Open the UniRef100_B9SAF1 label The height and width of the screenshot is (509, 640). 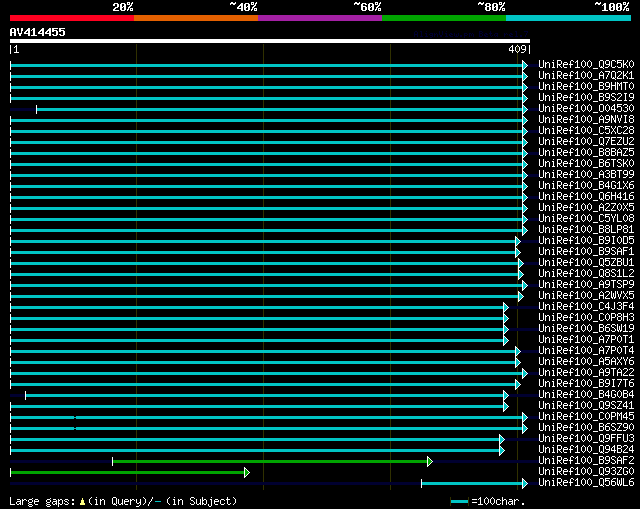coord(586,252)
